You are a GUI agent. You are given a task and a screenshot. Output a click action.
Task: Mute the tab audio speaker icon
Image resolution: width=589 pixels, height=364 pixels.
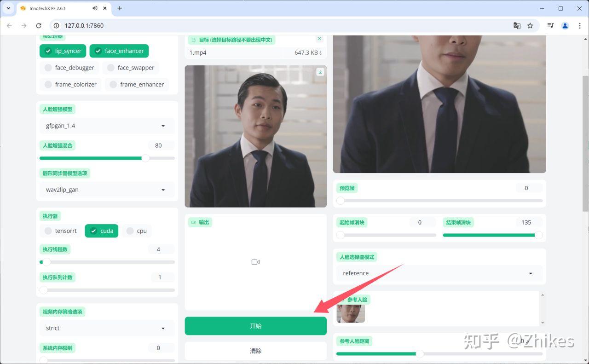click(95, 8)
